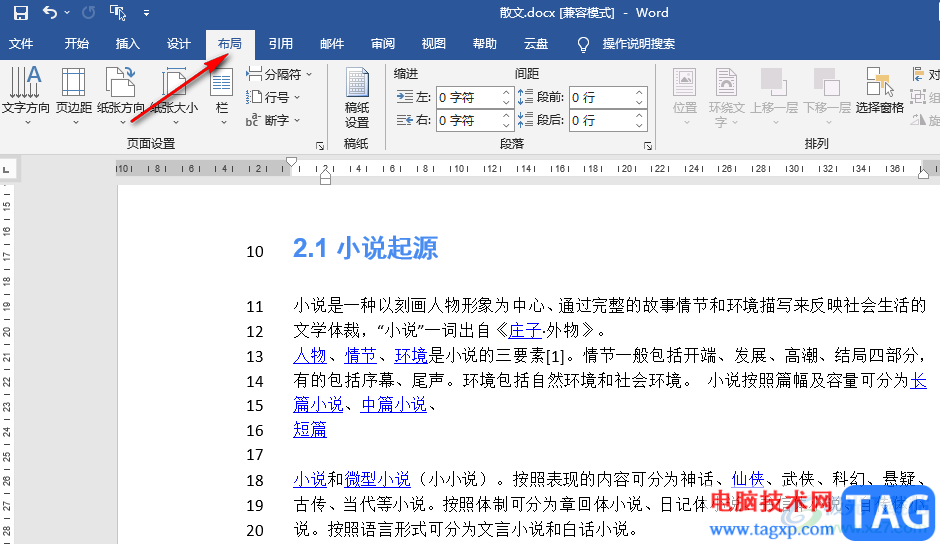
Task: Click the Redo icon
Action: click(x=88, y=13)
